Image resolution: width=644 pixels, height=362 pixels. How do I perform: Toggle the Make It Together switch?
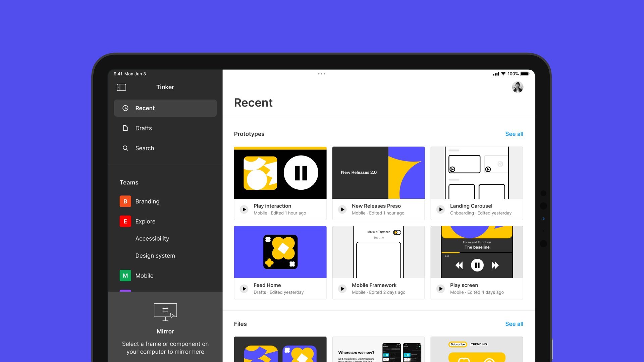click(397, 232)
